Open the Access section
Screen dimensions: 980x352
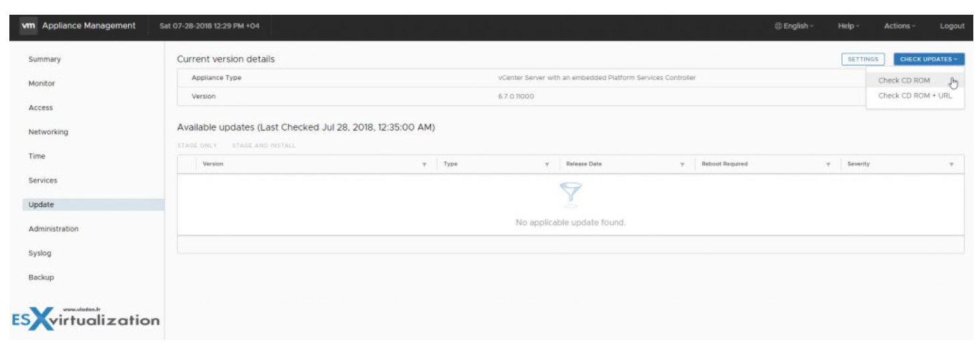[x=40, y=108]
